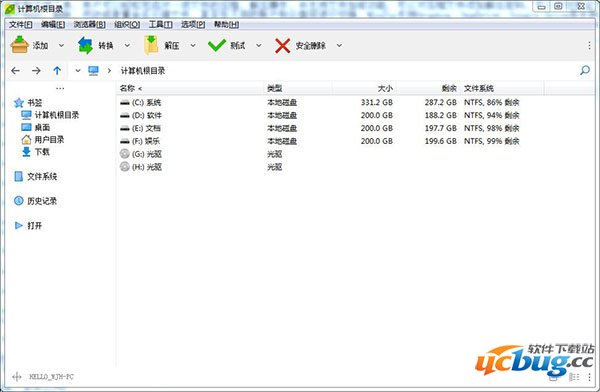The height and width of the screenshot is (392, 600).
Task: Click the Add (添加) archive icon
Action: [20, 45]
